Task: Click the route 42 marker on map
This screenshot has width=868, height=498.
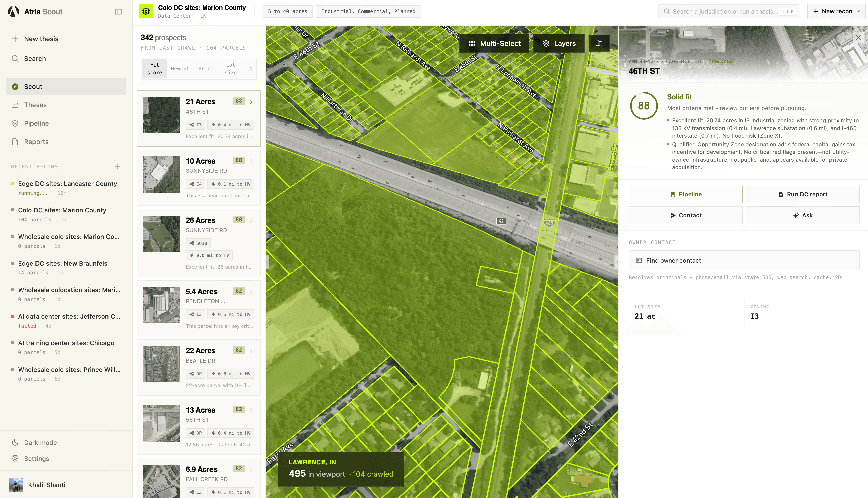Action: click(x=501, y=221)
